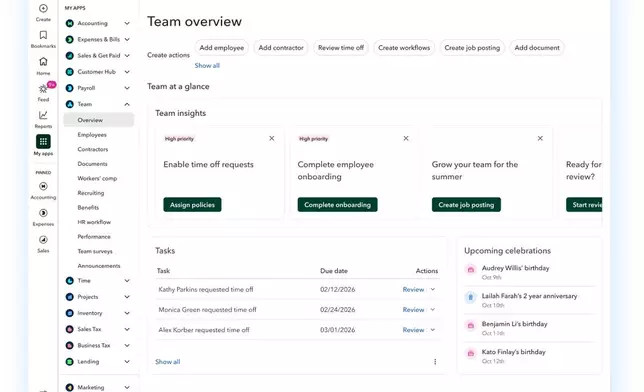Open Workers' comp in the Team menu
The image size is (644, 392).
point(97,178)
